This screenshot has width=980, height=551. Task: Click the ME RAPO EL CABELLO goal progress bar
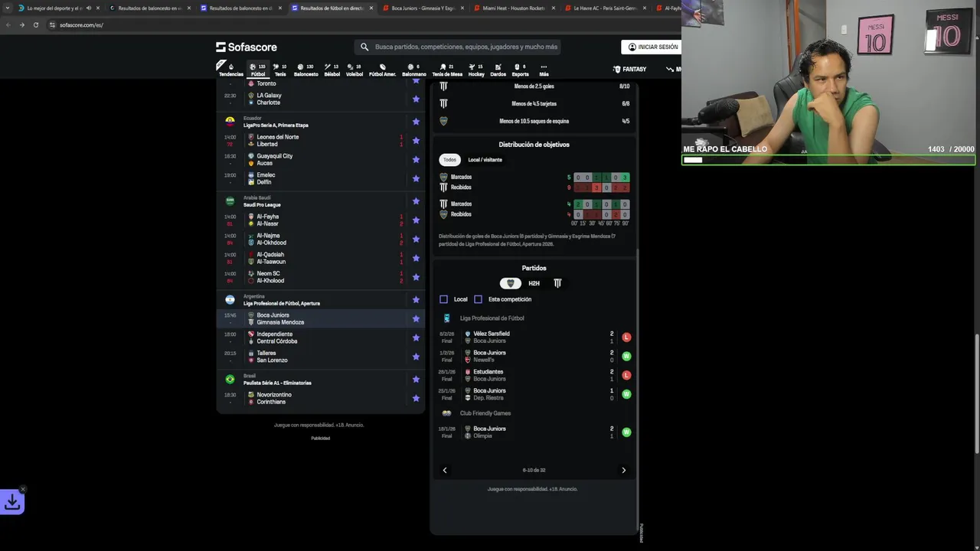[x=829, y=160]
